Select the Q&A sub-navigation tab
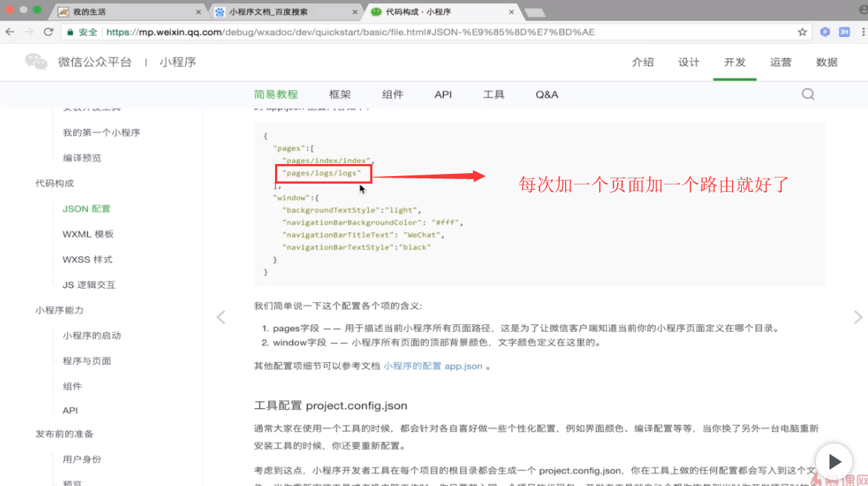 click(x=547, y=94)
